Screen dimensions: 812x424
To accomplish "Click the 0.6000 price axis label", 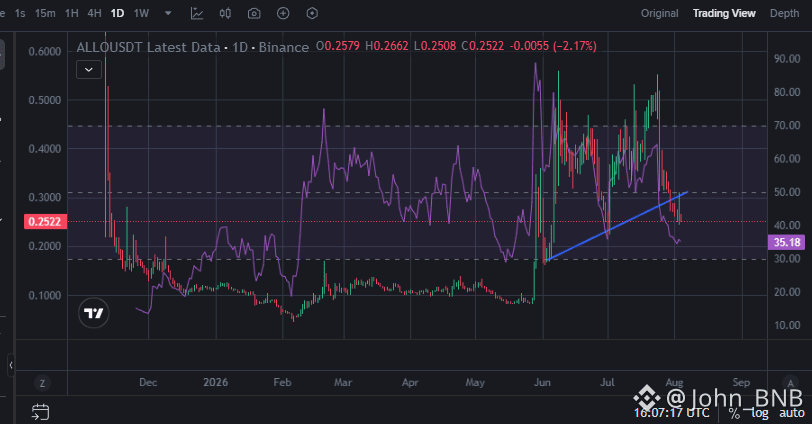I will pyautogui.click(x=45, y=51).
